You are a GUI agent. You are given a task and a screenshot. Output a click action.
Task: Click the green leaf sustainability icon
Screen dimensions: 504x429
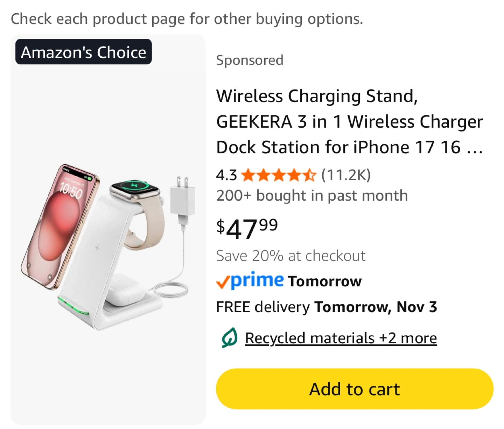[x=230, y=338]
